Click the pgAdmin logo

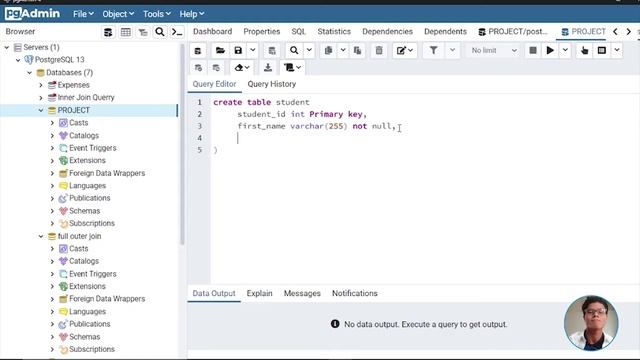(x=32, y=13)
